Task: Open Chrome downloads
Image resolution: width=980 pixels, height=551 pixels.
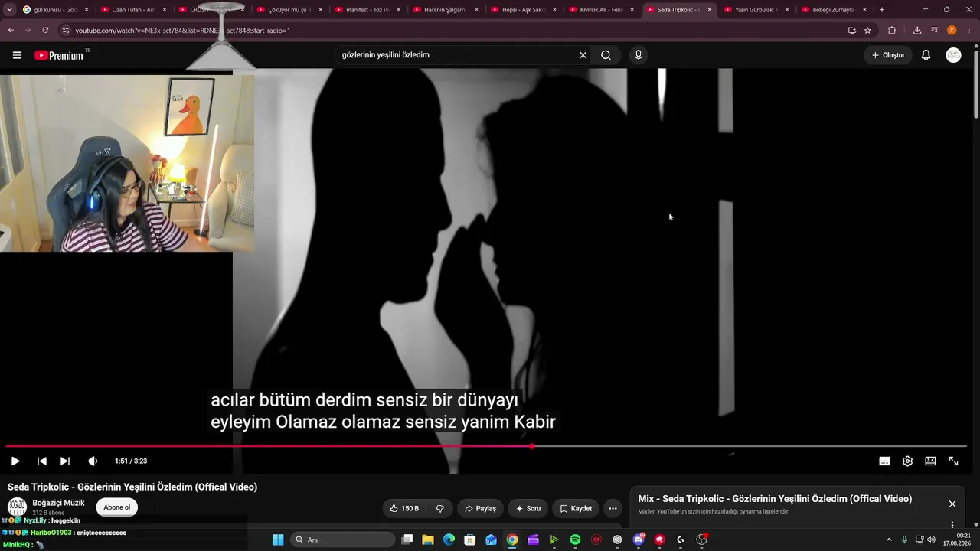Action: [917, 31]
